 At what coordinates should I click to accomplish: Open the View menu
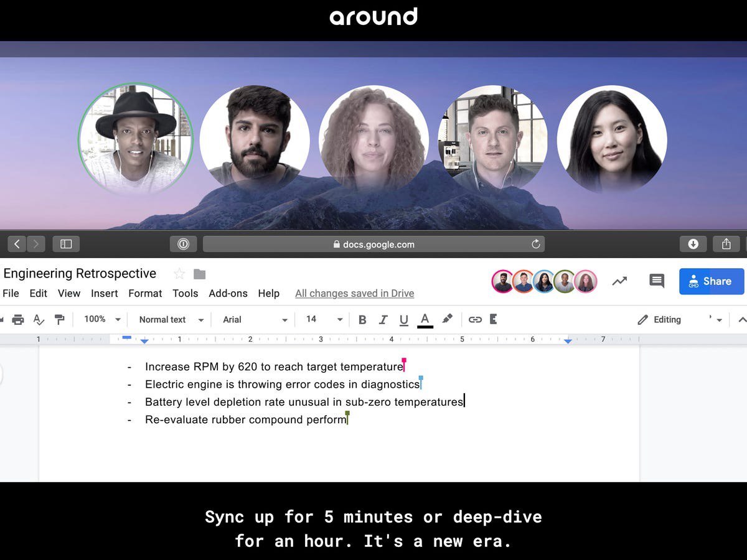(x=69, y=293)
